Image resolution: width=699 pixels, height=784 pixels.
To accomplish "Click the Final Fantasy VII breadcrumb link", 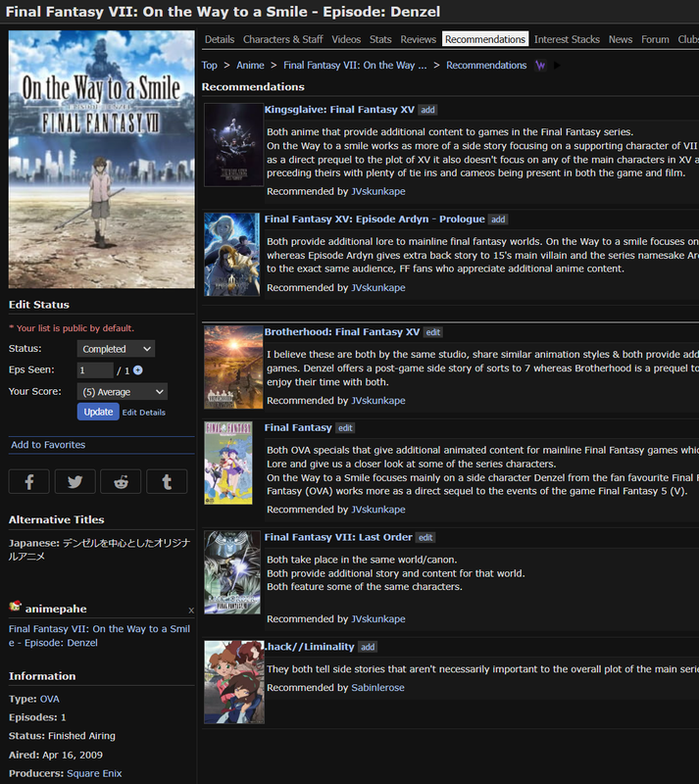I will 355,66.
